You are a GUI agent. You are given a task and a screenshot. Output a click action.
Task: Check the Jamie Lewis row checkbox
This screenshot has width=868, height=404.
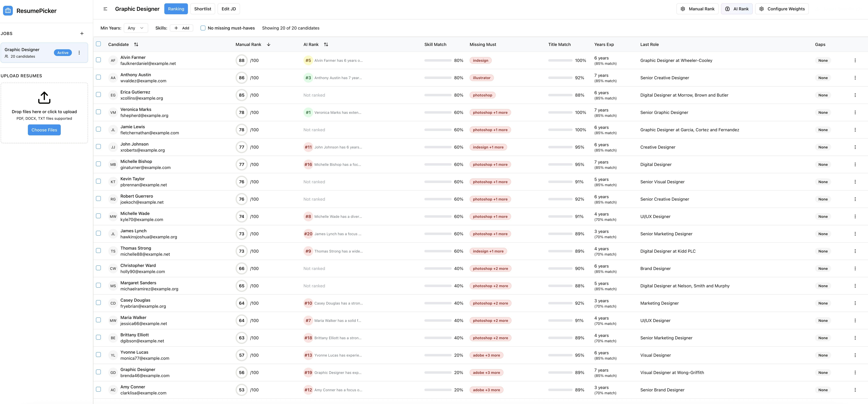pyautogui.click(x=98, y=129)
